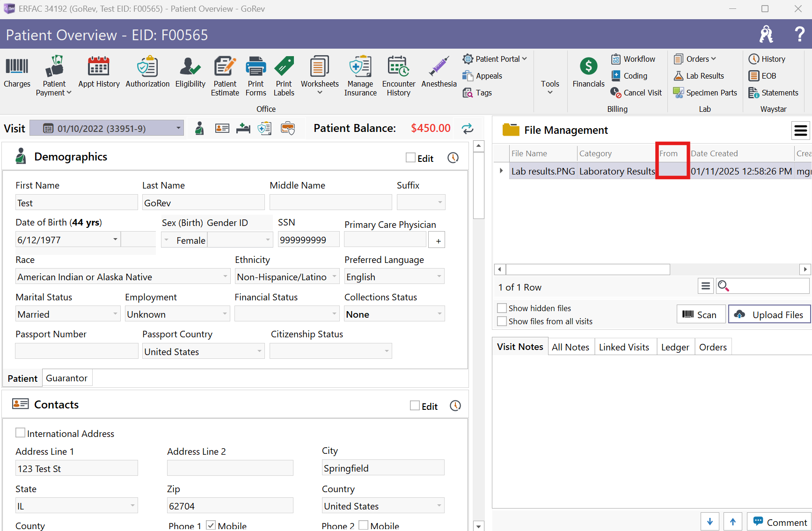Viewport: 812px width, 531px height.
Task: Open Coding in Billing group
Action: [629, 76]
